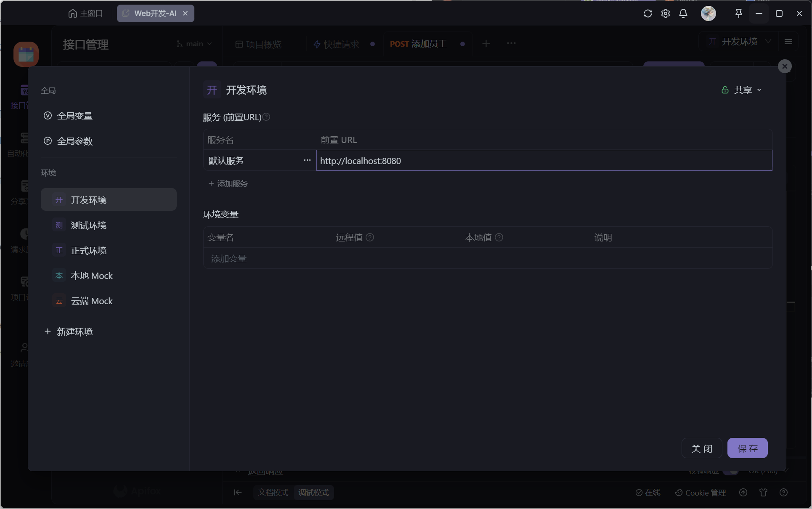Click the help icon next to 本地值
The width and height of the screenshot is (812, 509).
pyautogui.click(x=499, y=237)
